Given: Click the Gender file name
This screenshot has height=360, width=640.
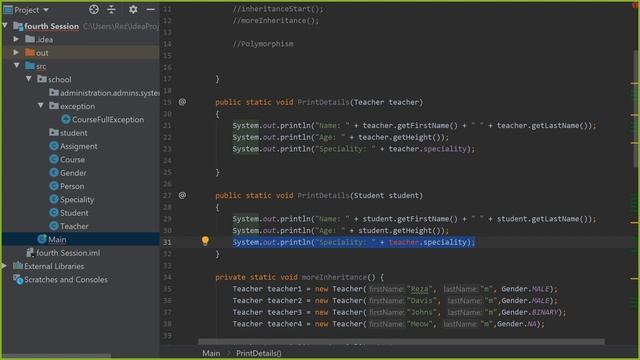Looking at the screenshot, I should (73, 173).
